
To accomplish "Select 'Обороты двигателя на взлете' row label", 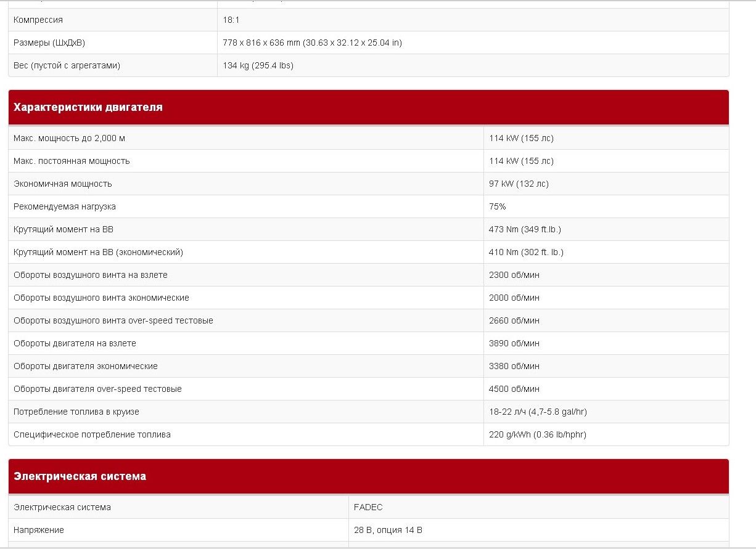I will [x=75, y=343].
